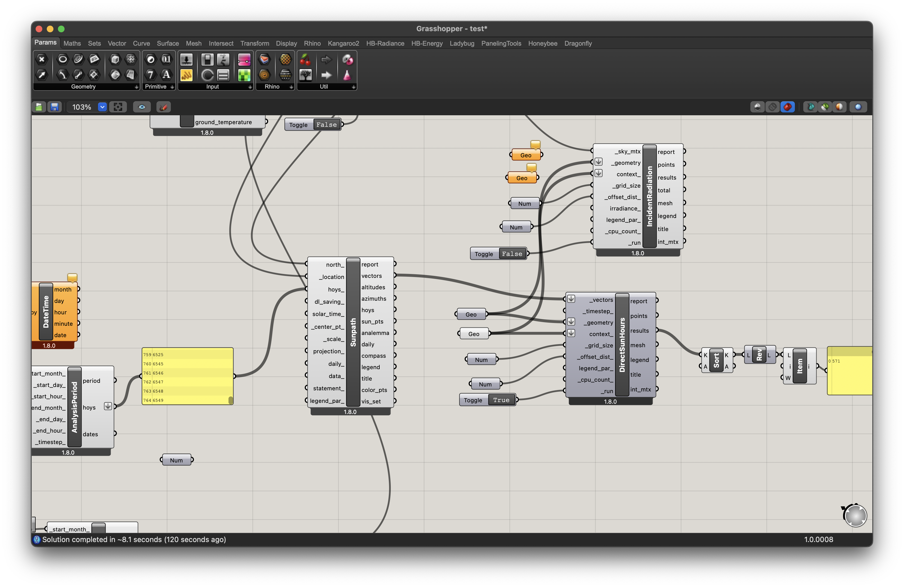Expand the Geometry panel plus arrow
Screen dimensions: 904x588
click(136, 87)
